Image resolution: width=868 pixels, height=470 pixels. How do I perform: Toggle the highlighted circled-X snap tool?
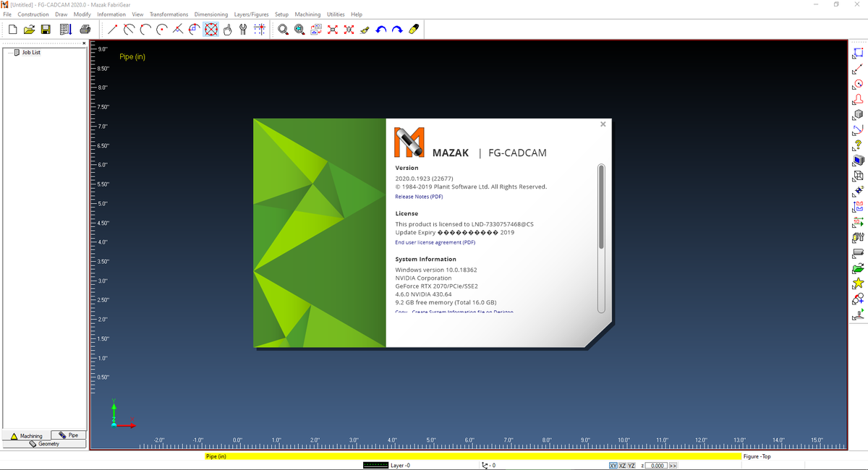point(210,30)
